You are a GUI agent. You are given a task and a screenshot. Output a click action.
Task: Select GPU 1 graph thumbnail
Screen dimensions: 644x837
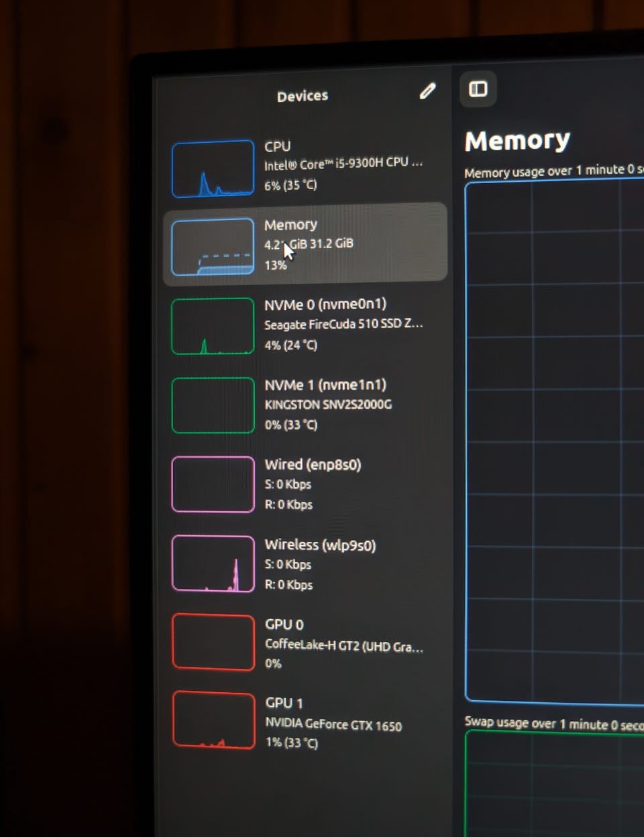pyautogui.click(x=213, y=720)
